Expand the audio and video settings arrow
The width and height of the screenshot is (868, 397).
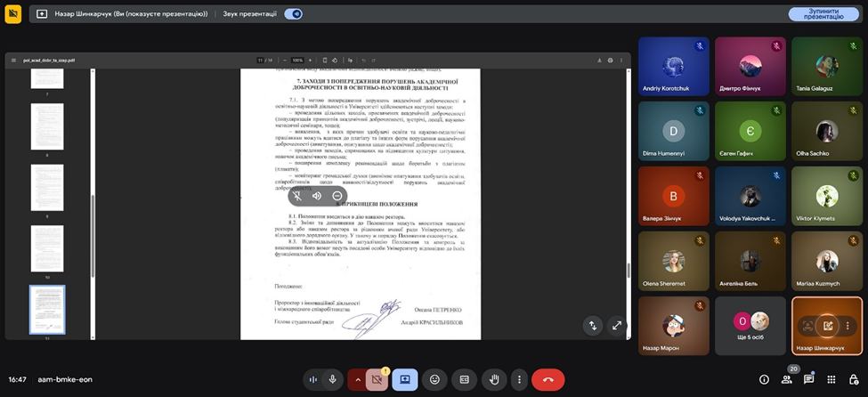[357, 379]
